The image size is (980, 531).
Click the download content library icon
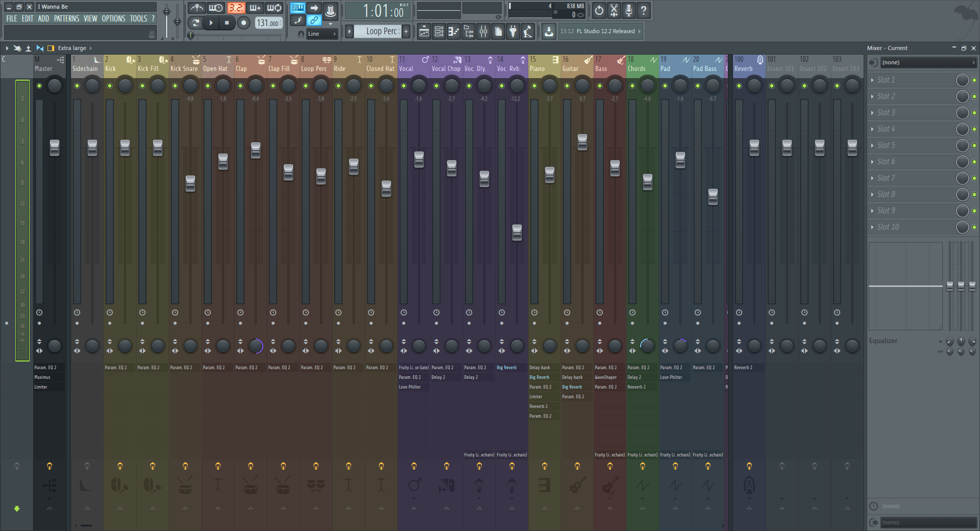(548, 32)
